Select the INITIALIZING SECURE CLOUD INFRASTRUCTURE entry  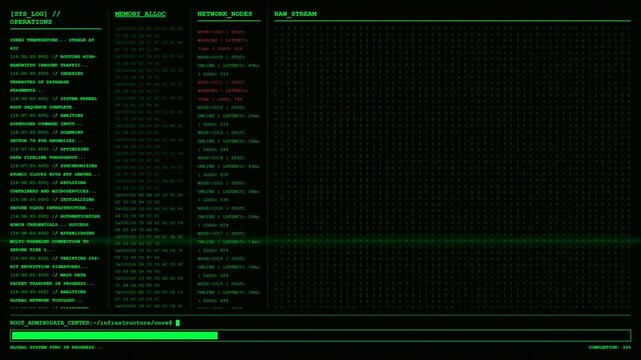click(x=52, y=203)
